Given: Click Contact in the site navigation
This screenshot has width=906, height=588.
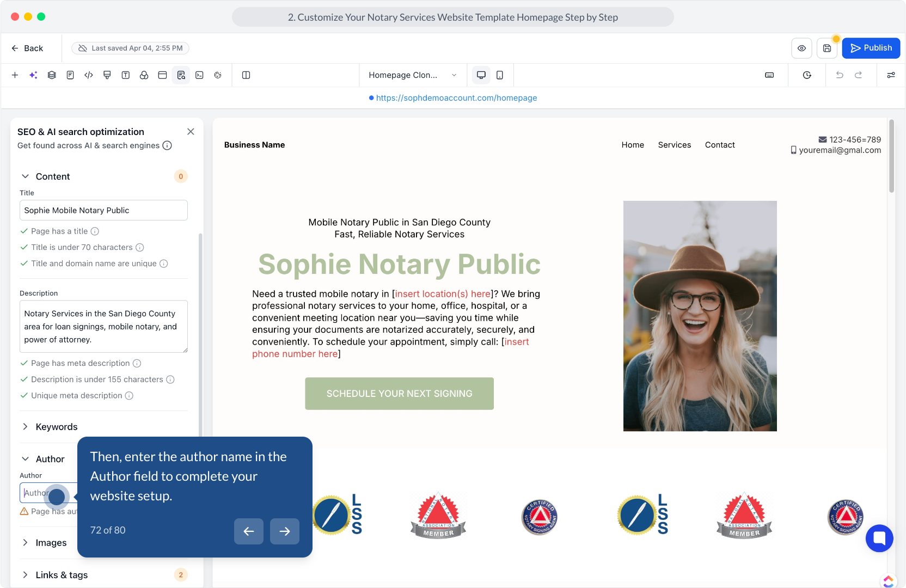Looking at the screenshot, I should [x=719, y=145].
